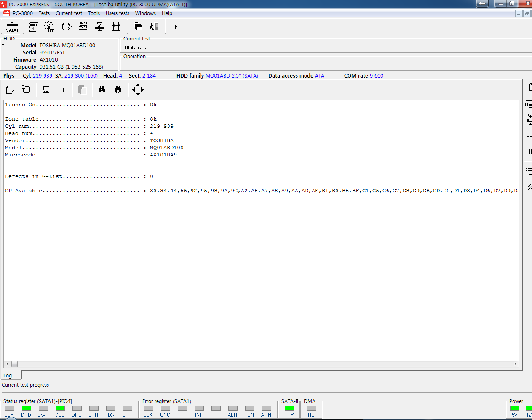Expand the Operation panel dropdown arrow

coord(127,67)
